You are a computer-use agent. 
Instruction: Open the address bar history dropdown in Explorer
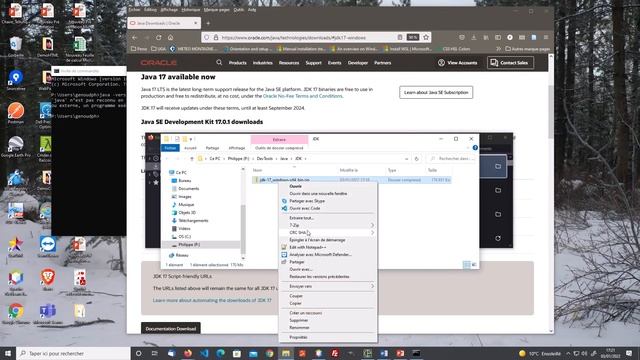(407, 158)
